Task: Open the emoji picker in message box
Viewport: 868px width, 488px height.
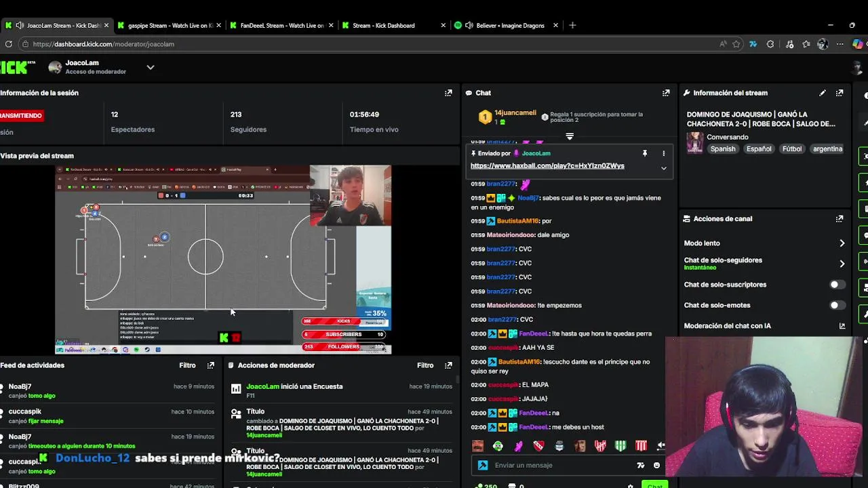Action: click(656, 466)
